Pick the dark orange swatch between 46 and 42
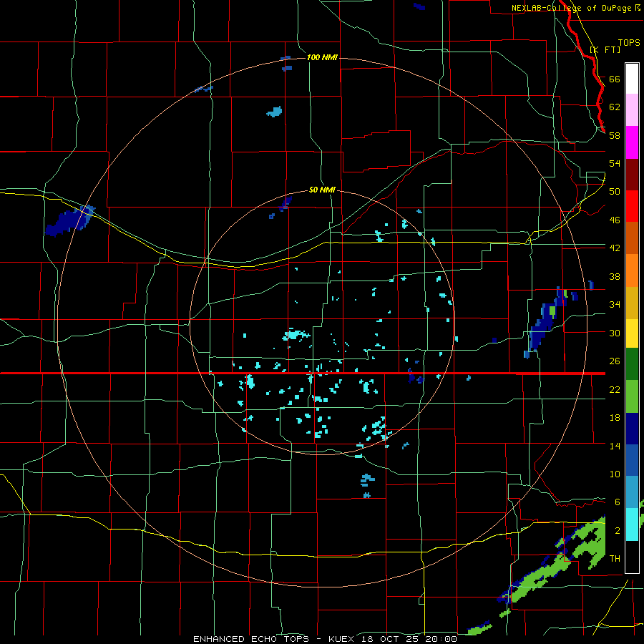This screenshot has width=644, height=644. [x=632, y=238]
